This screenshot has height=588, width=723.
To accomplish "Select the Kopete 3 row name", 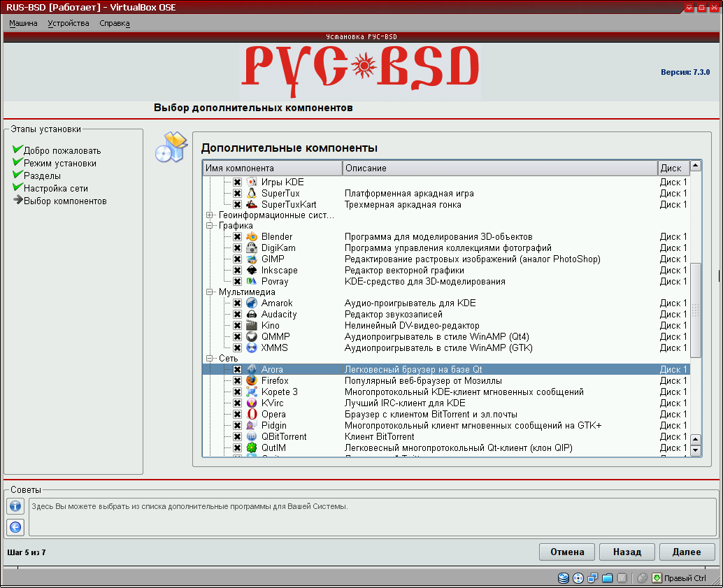I will point(280,392).
